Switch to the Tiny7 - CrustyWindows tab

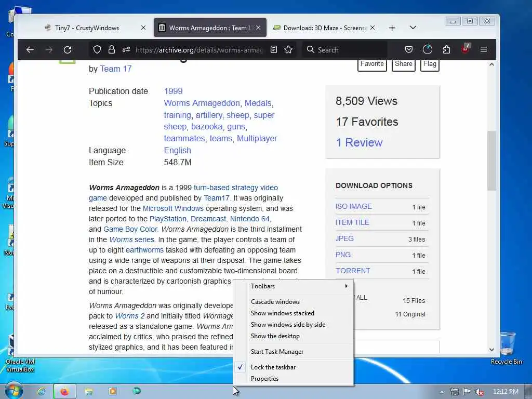[96, 28]
